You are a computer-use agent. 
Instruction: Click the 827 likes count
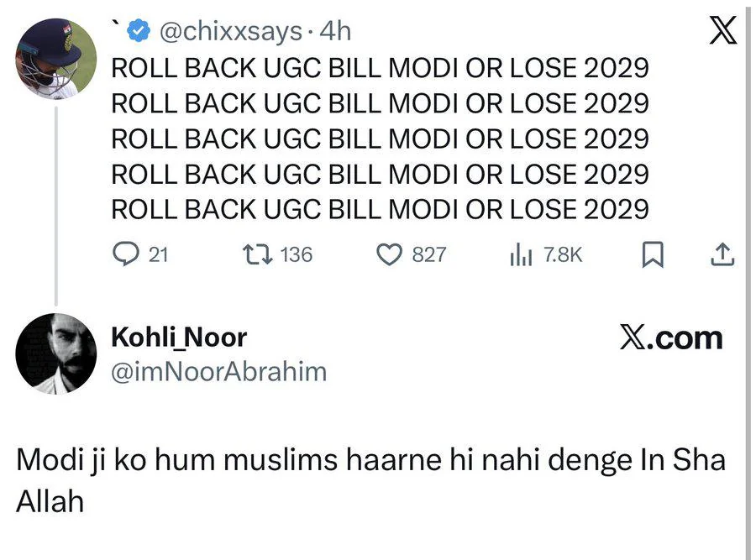point(429,254)
